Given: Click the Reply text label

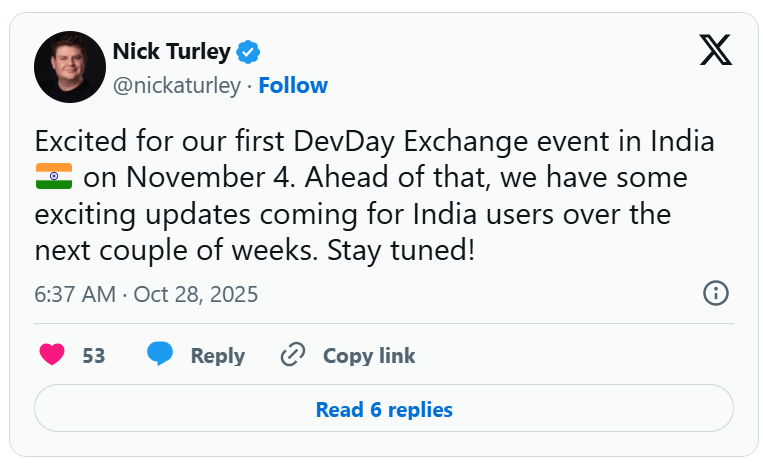Looking at the screenshot, I should pyautogui.click(x=217, y=356).
